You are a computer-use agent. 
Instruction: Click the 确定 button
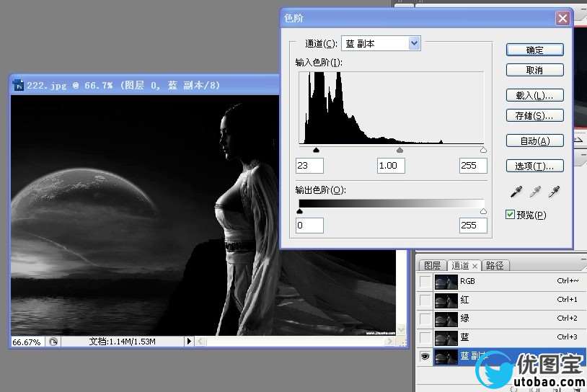coord(534,50)
